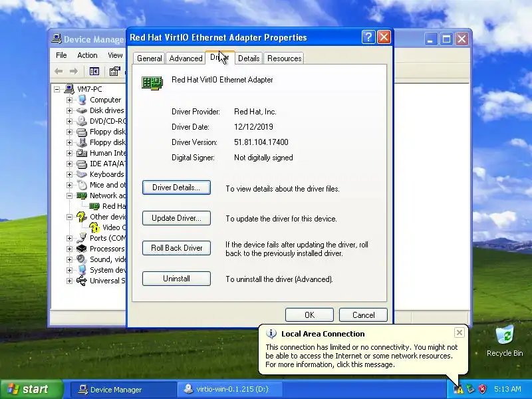Viewport: 532px width, 399px height.
Task: Open the Properties toolbar icon in Device Manager
Action: pyautogui.click(x=114, y=71)
